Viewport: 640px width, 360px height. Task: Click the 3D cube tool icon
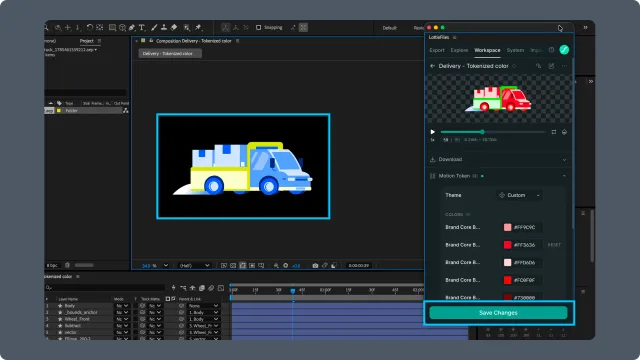pos(122,27)
